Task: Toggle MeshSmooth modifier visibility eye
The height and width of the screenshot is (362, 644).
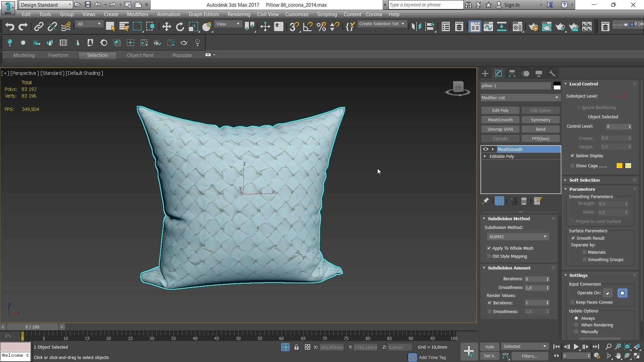Action: 485,149
